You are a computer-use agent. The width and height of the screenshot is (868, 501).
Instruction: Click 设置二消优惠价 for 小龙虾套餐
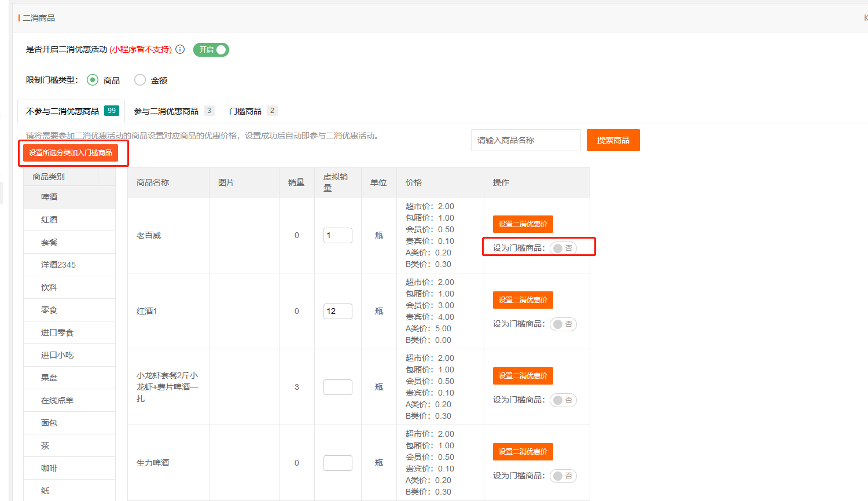click(x=523, y=376)
